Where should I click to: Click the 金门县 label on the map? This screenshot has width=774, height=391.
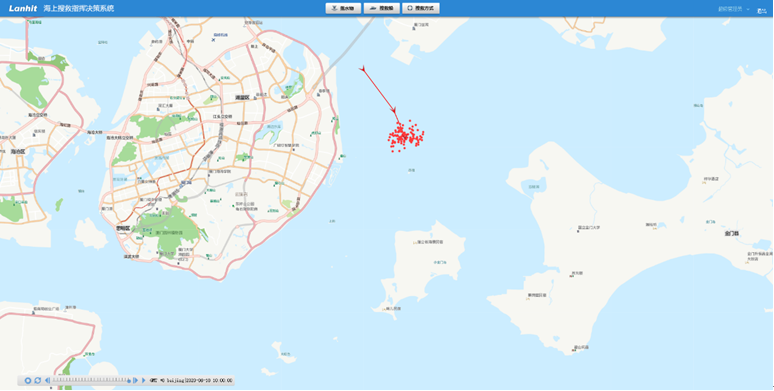[732, 233]
